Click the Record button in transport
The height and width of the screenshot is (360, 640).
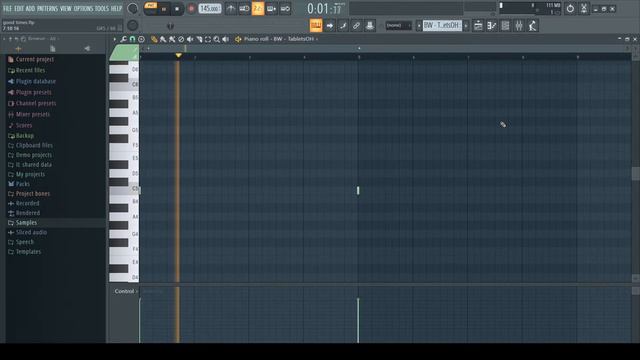tap(191, 9)
